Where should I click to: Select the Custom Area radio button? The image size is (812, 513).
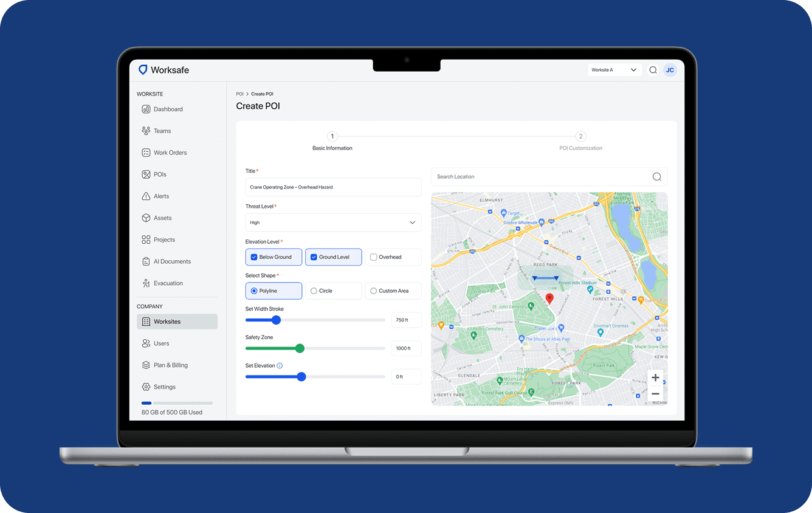(x=373, y=291)
